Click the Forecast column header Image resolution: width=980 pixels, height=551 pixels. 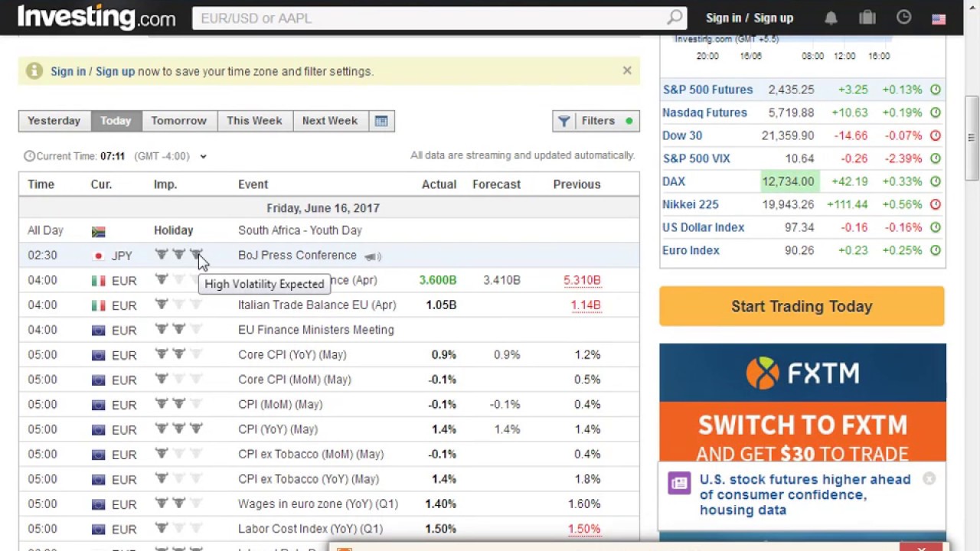pos(496,184)
